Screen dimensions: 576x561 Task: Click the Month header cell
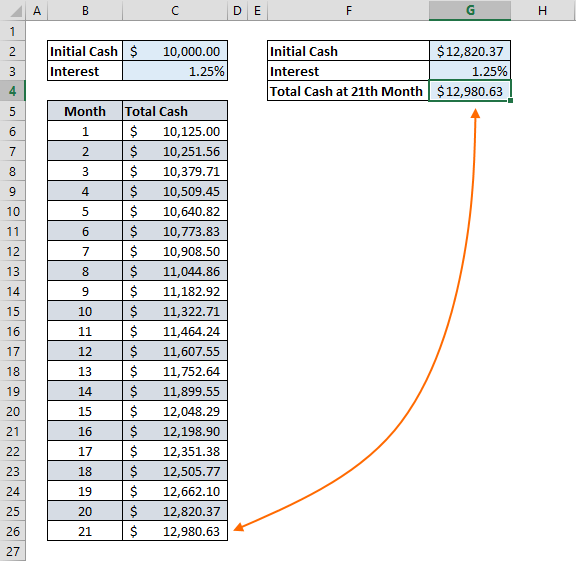coord(85,111)
